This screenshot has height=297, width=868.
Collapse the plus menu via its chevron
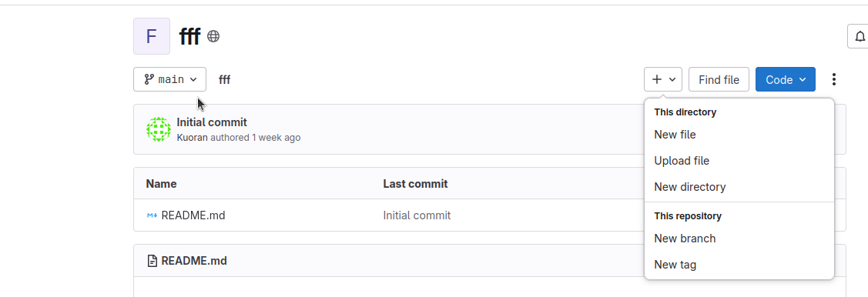click(x=672, y=80)
